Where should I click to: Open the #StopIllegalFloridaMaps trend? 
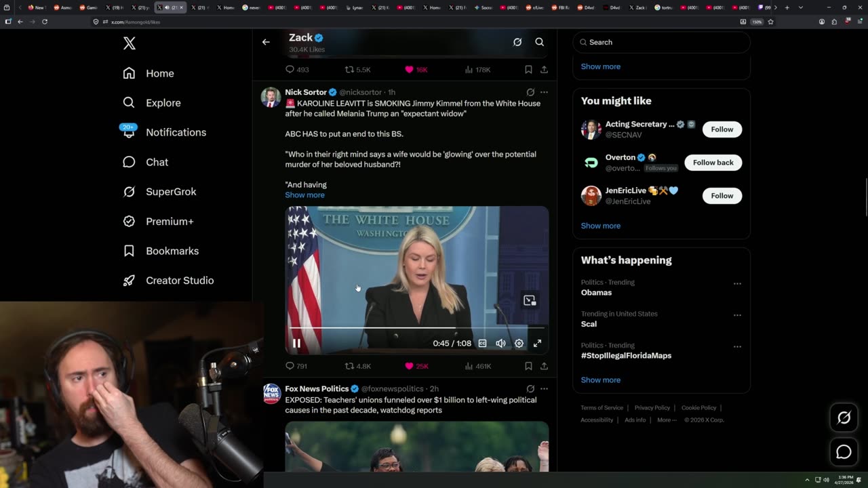(626, 356)
